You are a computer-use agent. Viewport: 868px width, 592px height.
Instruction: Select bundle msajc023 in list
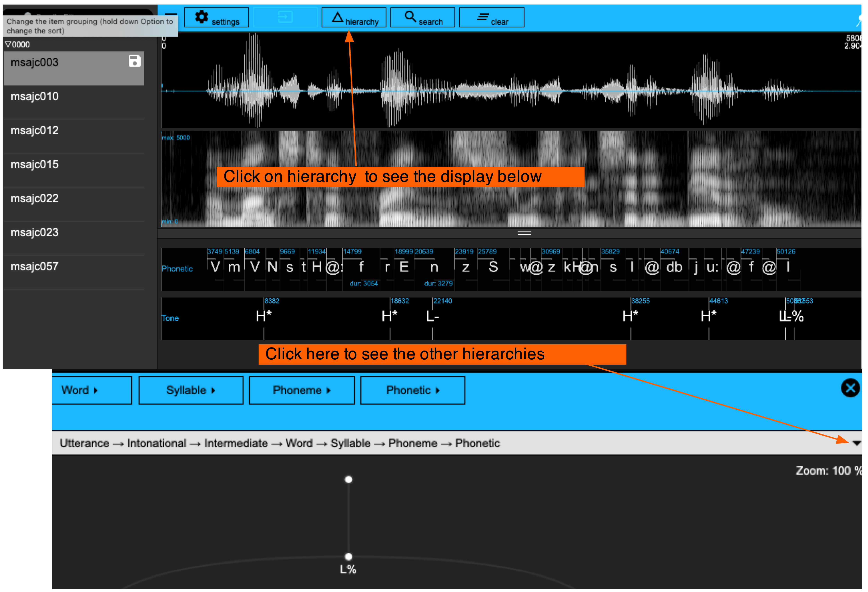(35, 232)
